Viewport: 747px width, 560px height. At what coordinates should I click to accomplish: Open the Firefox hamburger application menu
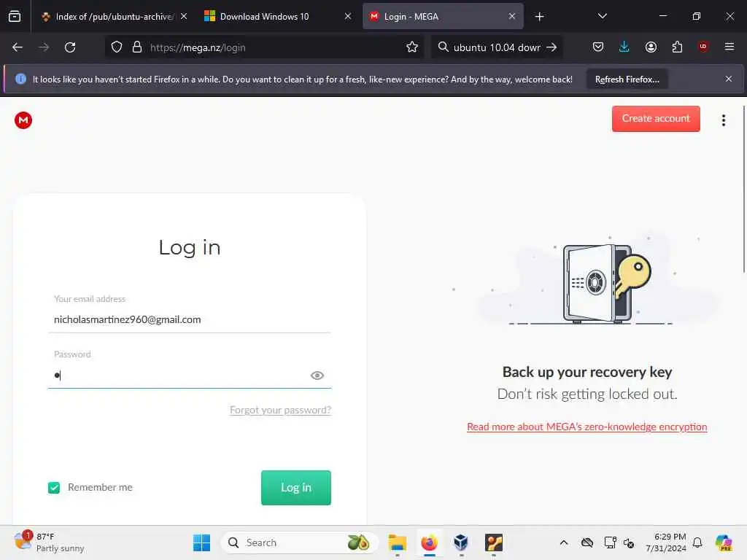pyautogui.click(x=729, y=47)
